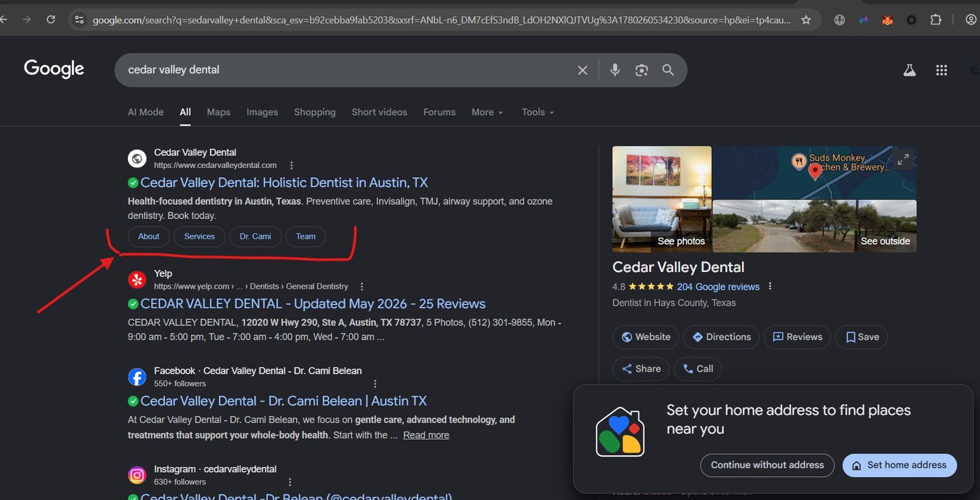Click the Yelp favicon
This screenshot has height=500, width=980.
click(137, 280)
